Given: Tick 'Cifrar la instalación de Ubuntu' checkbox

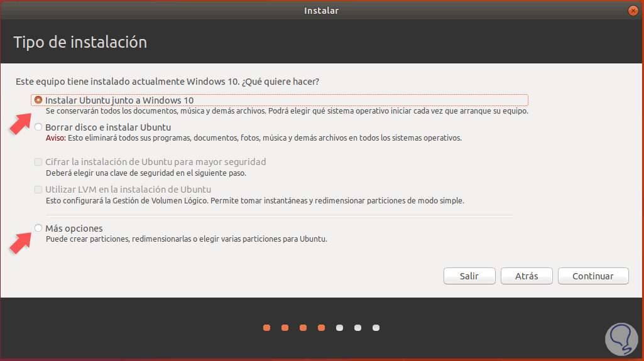Looking at the screenshot, I should coord(38,162).
